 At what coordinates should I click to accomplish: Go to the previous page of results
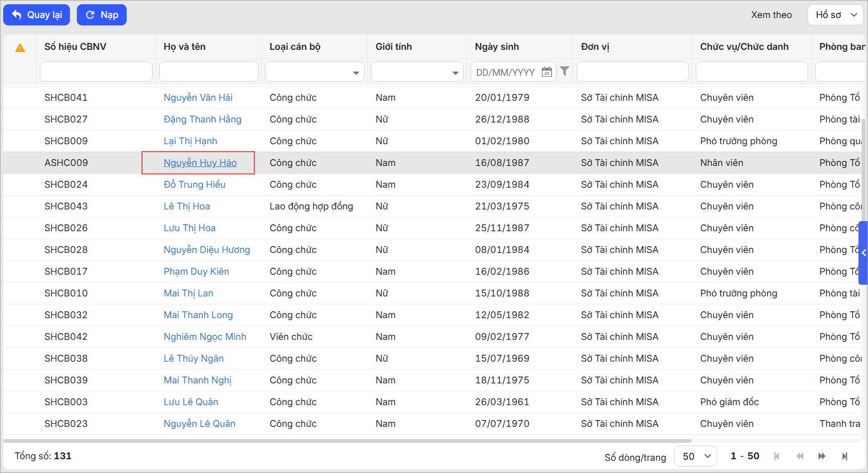coord(800,456)
